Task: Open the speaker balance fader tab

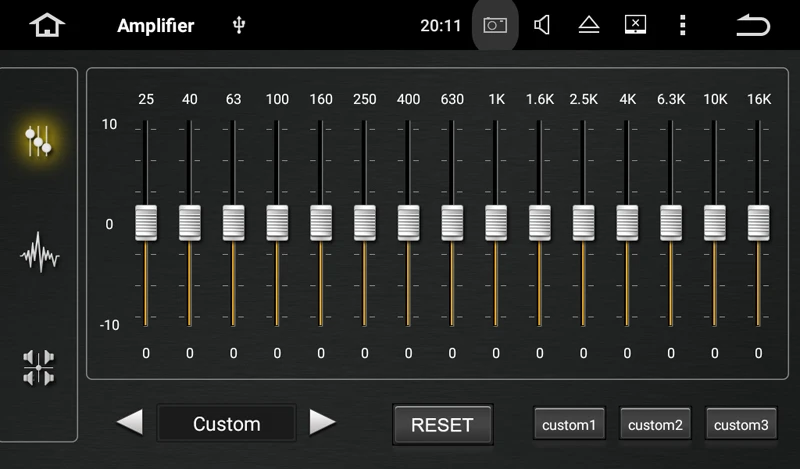Action: [x=39, y=367]
